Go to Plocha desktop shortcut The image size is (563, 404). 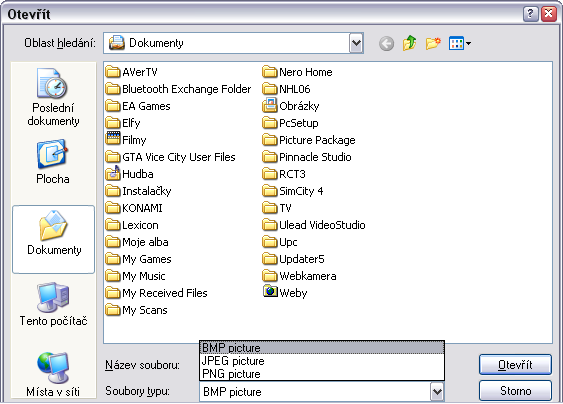[x=53, y=162]
